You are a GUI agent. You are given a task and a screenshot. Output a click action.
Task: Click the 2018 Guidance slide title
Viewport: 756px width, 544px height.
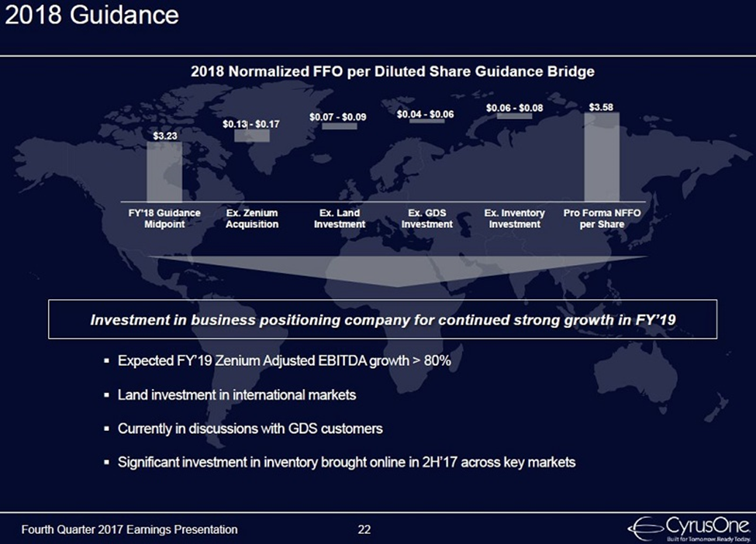click(91, 15)
